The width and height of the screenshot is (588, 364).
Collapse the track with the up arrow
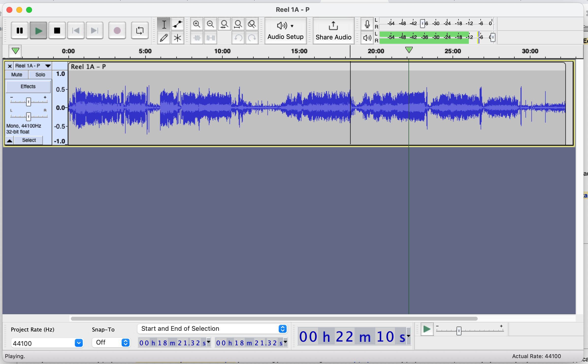(10, 141)
